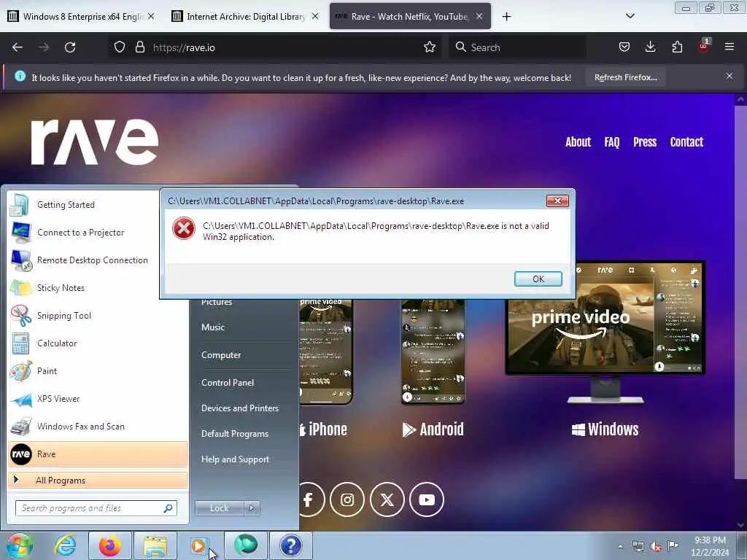Open Rave's X (Twitter) social icon
The image size is (747, 560).
pyautogui.click(x=387, y=499)
